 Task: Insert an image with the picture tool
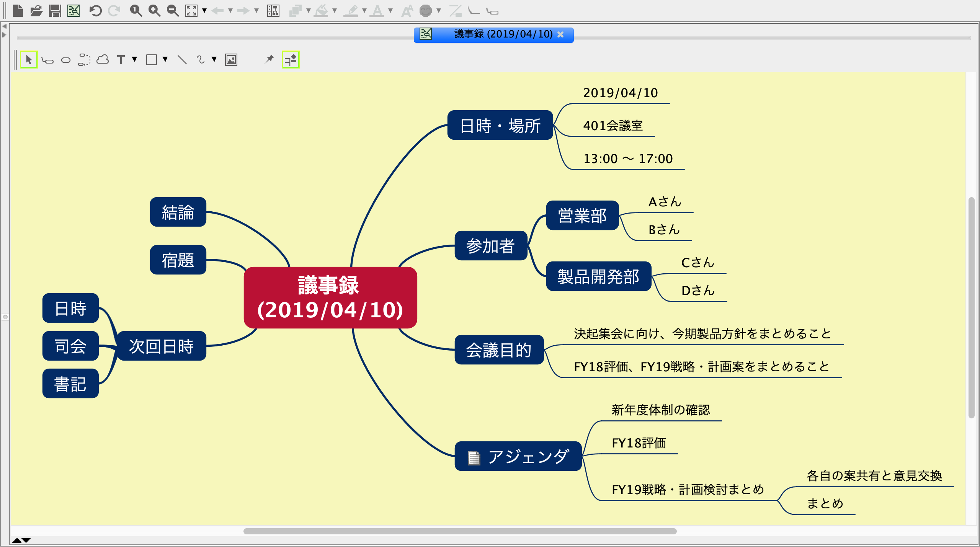(x=231, y=60)
